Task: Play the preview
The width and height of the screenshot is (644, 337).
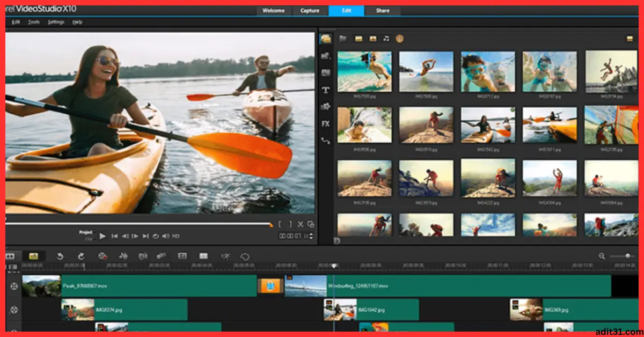Action: tap(103, 236)
